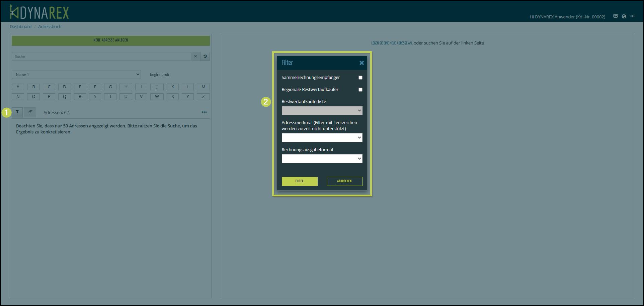Click the eraser icon to clear filters
The height and width of the screenshot is (306, 644).
(x=30, y=112)
